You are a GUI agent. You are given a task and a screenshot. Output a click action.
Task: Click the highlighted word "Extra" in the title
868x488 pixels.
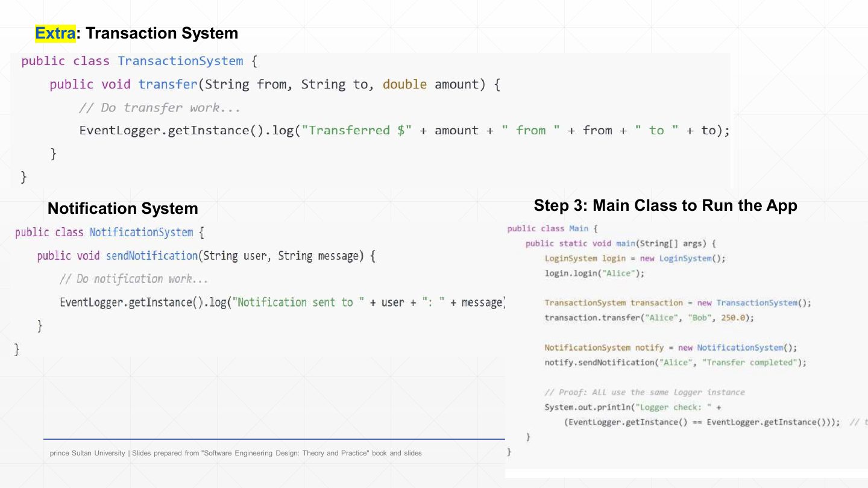tap(55, 33)
